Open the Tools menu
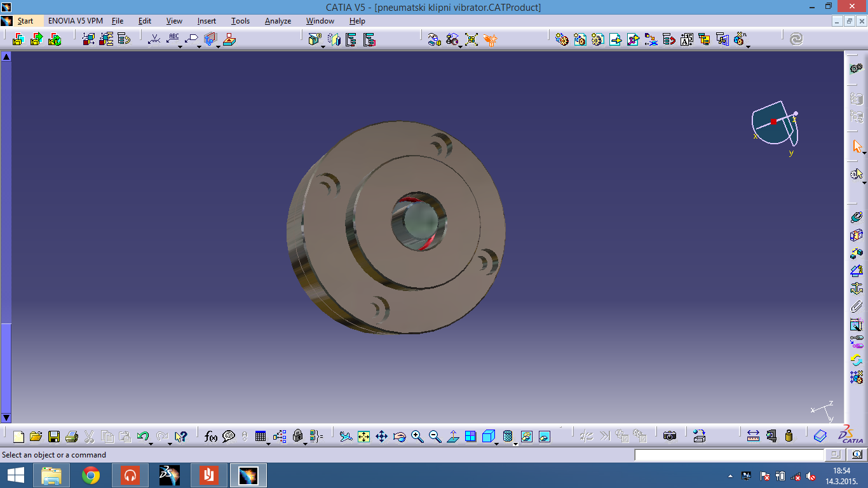868x488 pixels. [240, 21]
